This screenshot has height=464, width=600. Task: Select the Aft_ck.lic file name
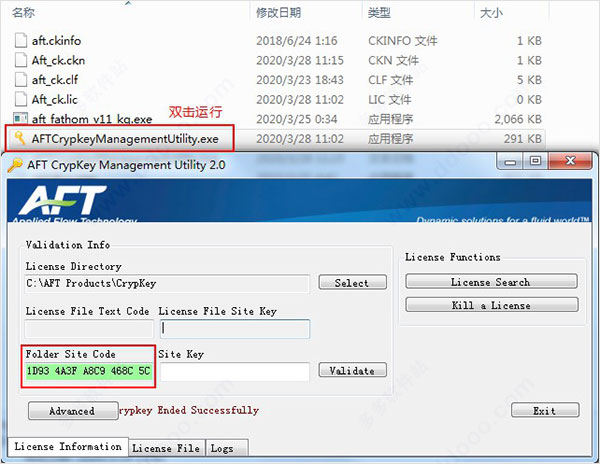click(54, 100)
